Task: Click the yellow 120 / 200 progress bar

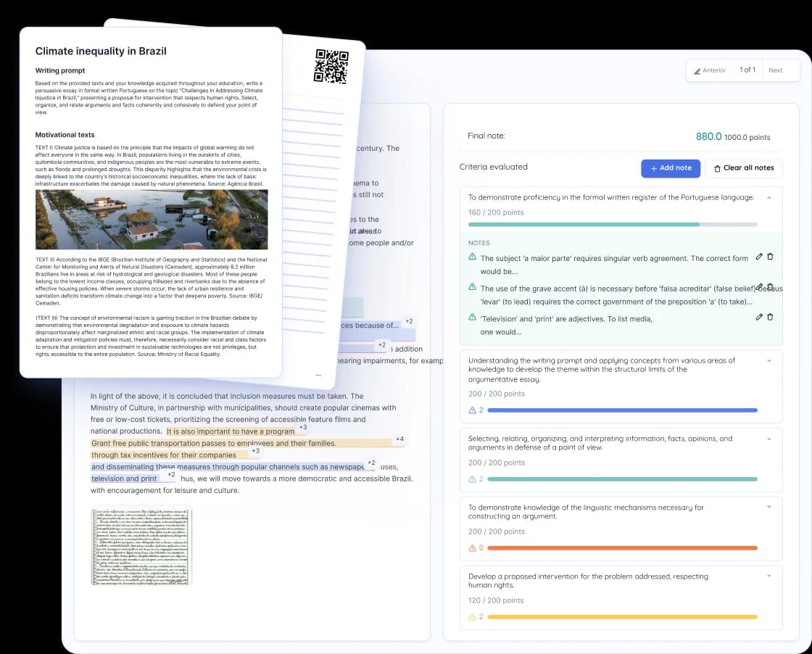Action: (x=623, y=617)
